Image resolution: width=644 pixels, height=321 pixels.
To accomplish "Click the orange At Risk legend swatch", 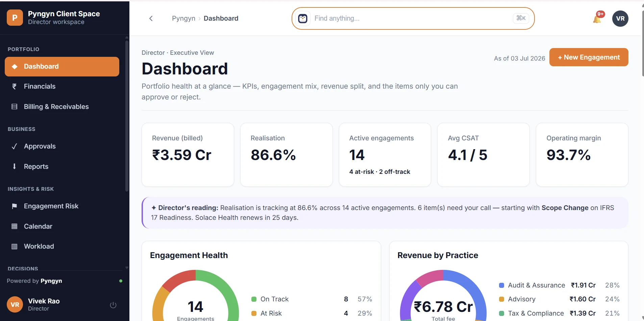I will click(x=254, y=314).
